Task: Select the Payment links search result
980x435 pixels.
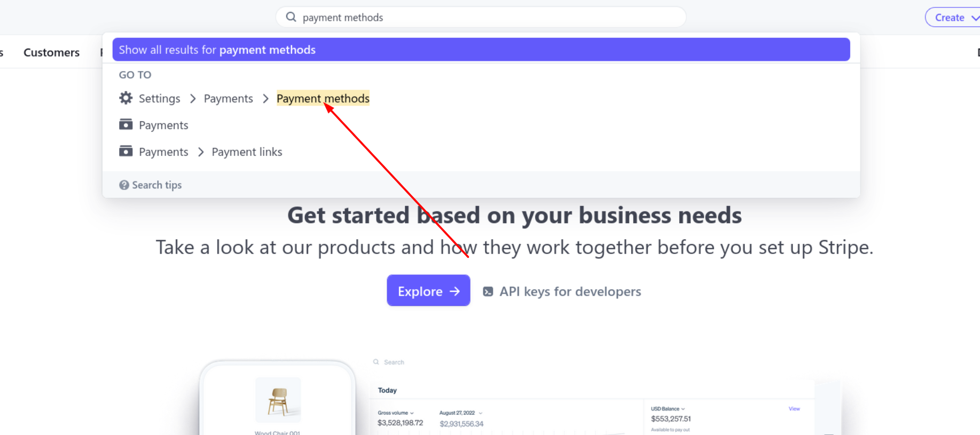Action: point(247,152)
